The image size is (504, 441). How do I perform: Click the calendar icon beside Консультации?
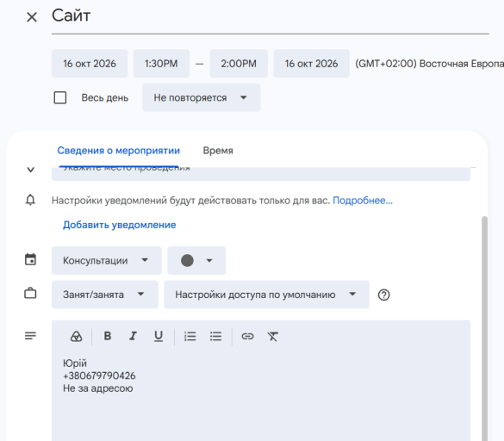tap(30, 260)
